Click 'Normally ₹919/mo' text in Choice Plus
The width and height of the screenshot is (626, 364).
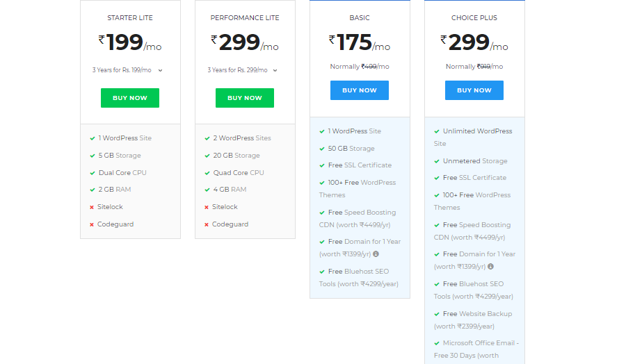pyautogui.click(x=474, y=67)
